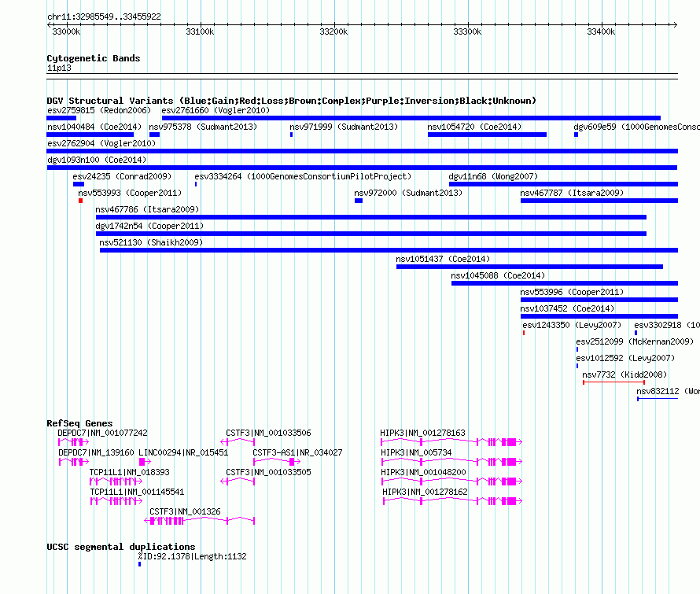Open DEPDC7|NM_001077242 gene label
This screenshot has height=594, width=700.
[x=103, y=433]
